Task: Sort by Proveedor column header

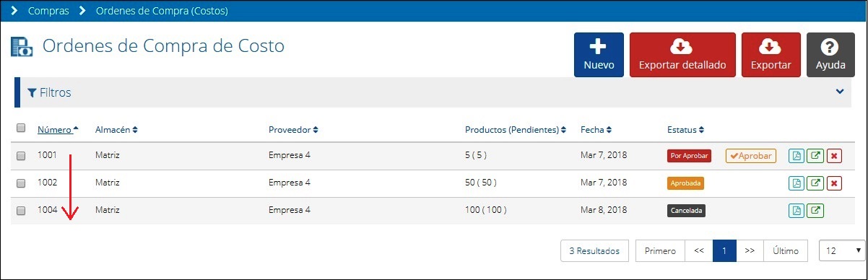Action: pyautogui.click(x=293, y=130)
